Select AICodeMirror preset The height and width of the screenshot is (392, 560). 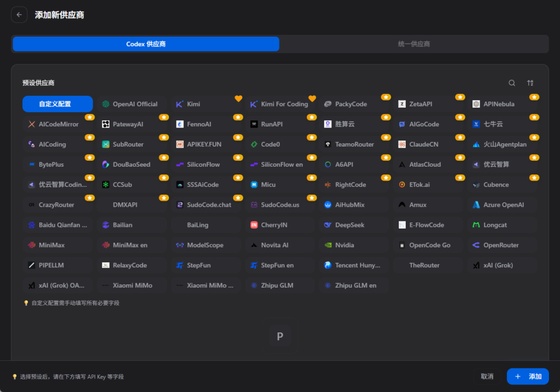pos(57,124)
